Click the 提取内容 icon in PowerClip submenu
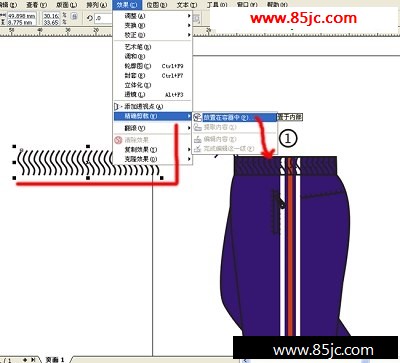400x363 pixels. coord(198,127)
